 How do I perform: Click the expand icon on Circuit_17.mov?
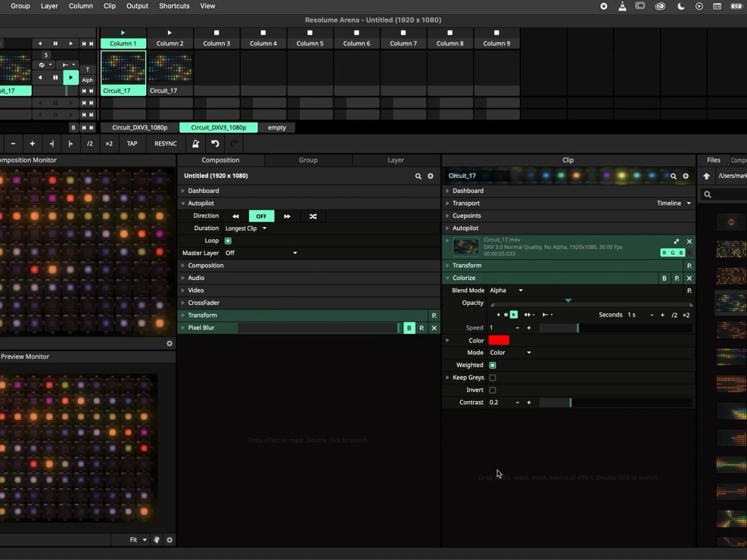[676, 241]
